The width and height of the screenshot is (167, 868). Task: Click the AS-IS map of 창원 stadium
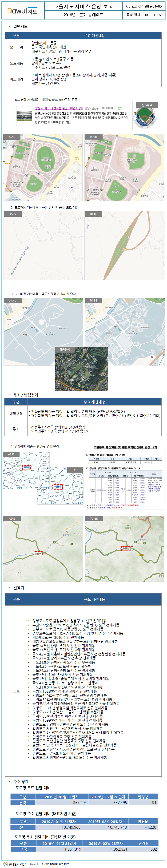43,168
